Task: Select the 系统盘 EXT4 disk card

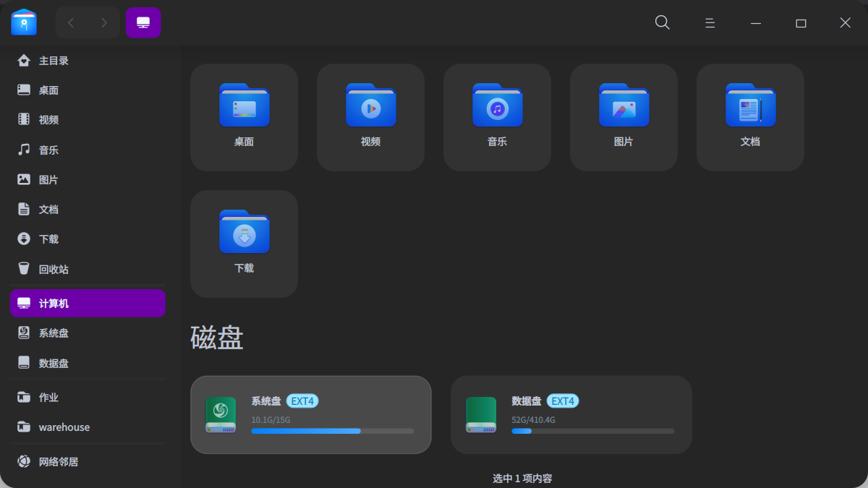Action: [311, 415]
